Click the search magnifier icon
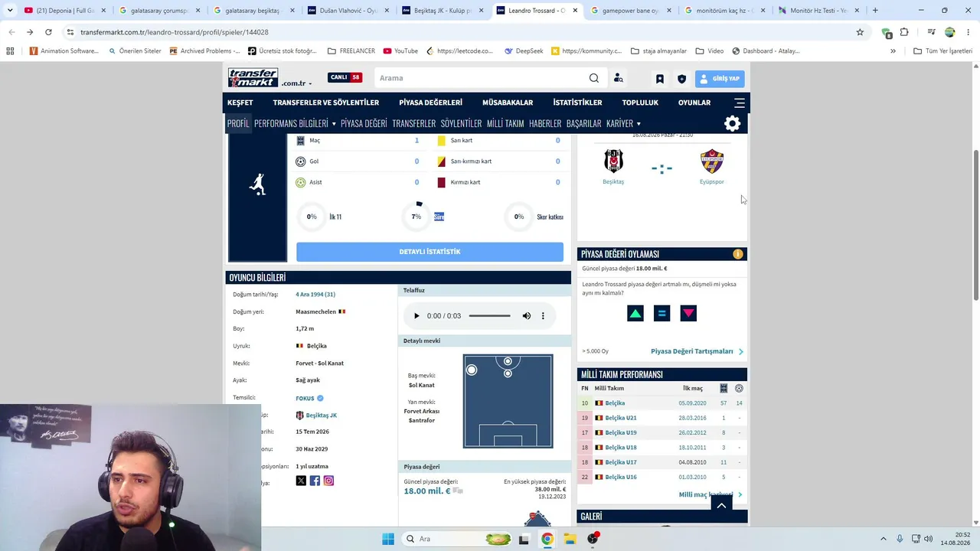Viewport: 980px width, 551px height. (594, 78)
